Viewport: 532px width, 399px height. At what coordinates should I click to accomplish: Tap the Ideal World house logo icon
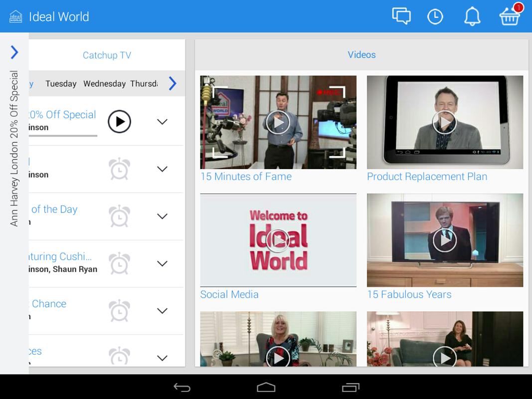[15, 16]
